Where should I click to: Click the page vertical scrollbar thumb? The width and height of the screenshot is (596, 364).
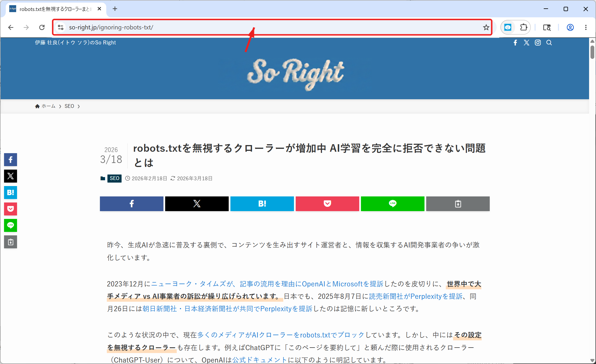[592, 52]
